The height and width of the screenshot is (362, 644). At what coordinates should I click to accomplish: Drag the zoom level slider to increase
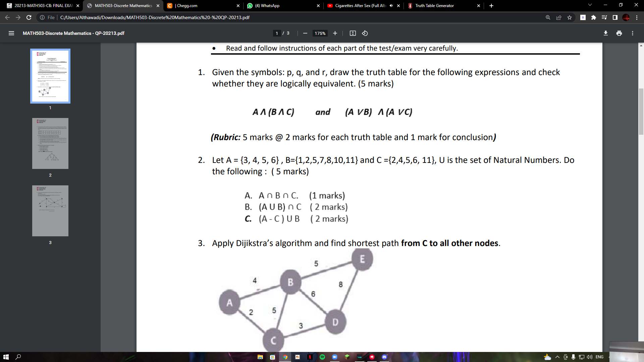point(335,34)
